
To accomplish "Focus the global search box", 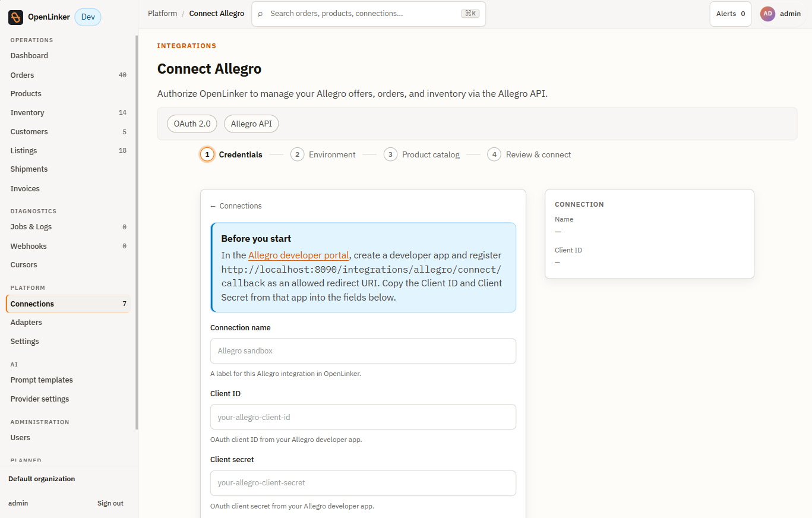I will click(x=368, y=14).
